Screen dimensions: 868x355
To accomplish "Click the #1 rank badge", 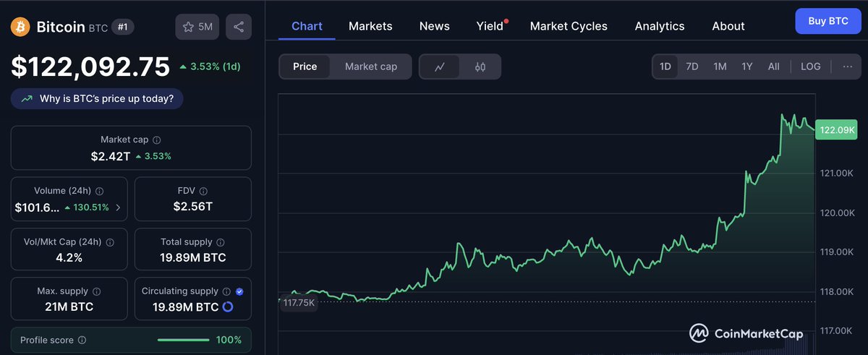I will point(122,27).
